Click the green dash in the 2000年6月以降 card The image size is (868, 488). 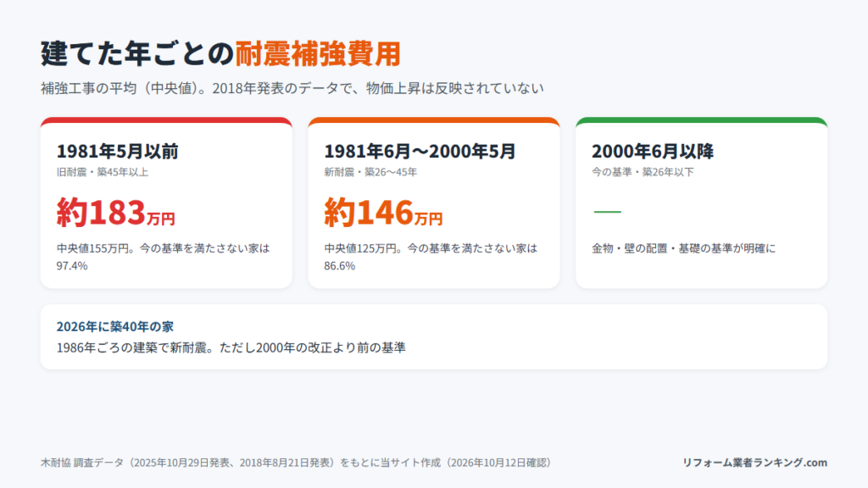point(607,211)
